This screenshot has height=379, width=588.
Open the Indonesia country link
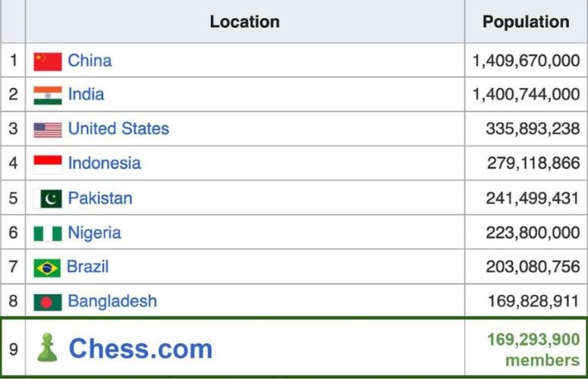point(104,163)
